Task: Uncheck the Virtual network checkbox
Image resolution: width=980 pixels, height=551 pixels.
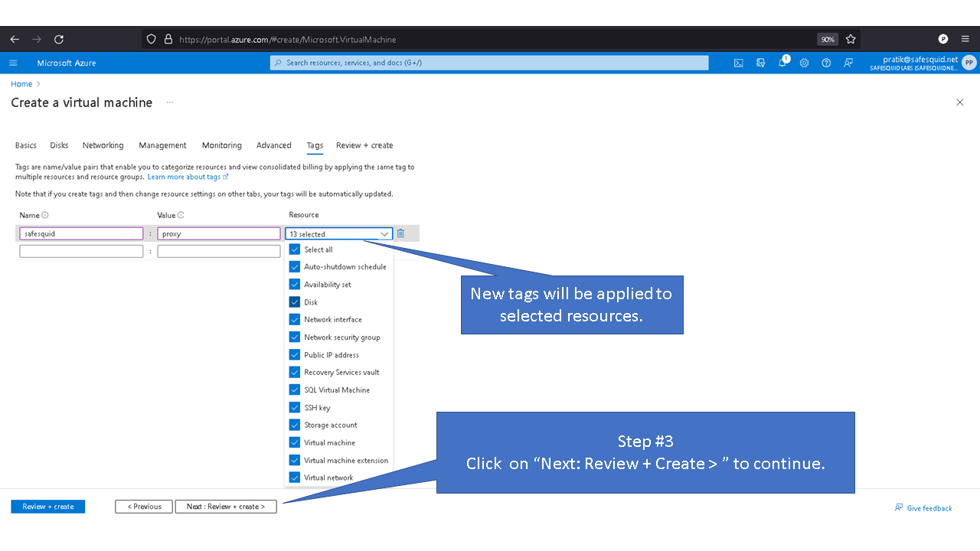Action: point(295,478)
